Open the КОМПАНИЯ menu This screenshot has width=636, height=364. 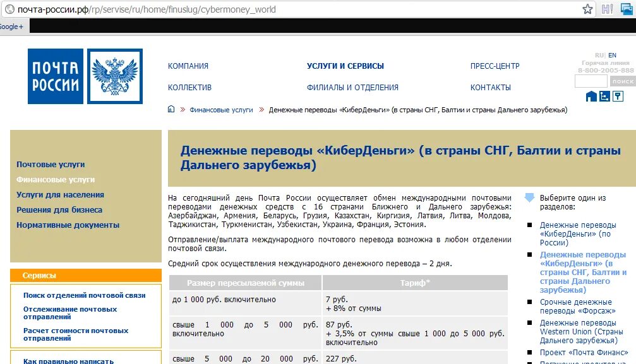[188, 66]
